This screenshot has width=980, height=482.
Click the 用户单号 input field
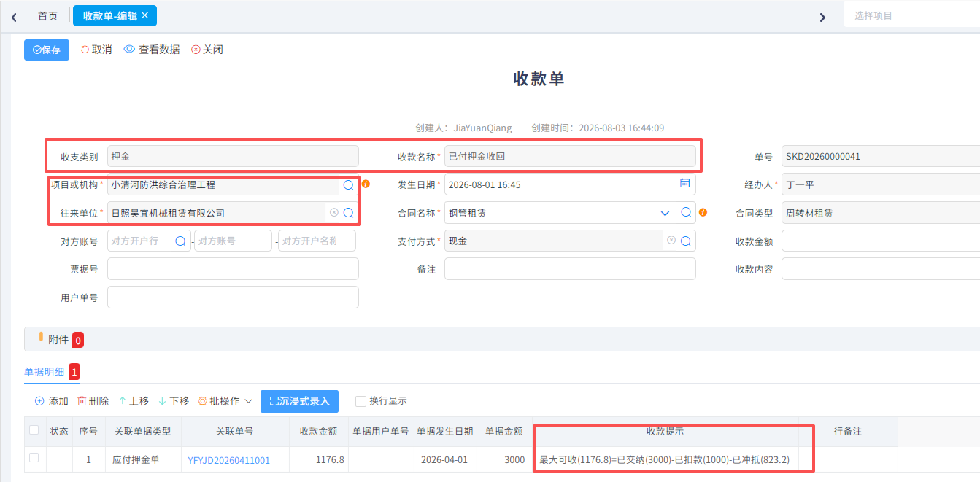pos(233,297)
